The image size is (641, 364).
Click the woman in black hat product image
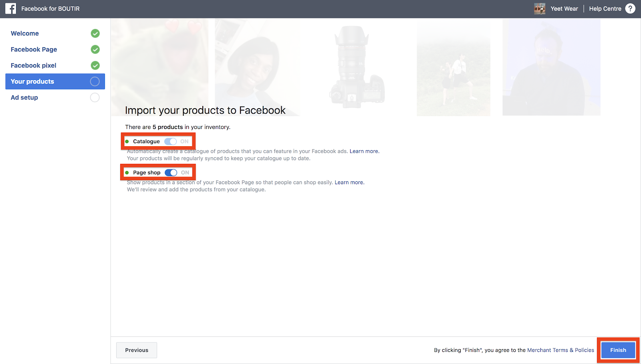258,67
